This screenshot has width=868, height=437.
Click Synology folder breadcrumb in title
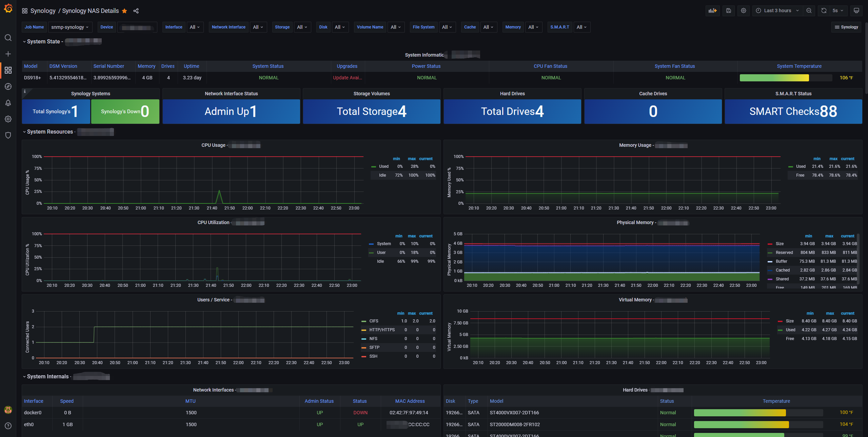pos(43,11)
